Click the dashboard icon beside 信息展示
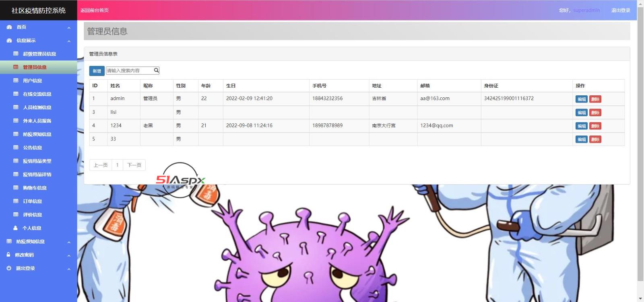Viewport: 644px width, 302px height. tap(9, 40)
